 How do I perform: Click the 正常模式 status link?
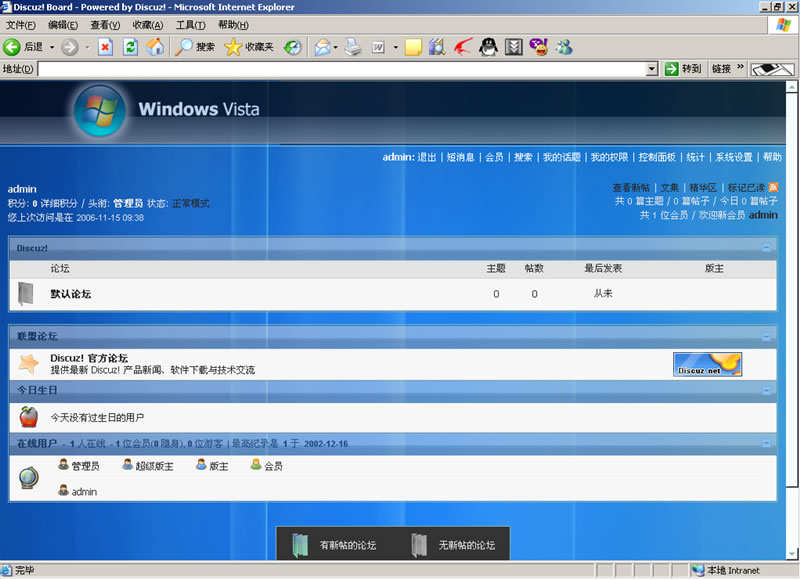point(191,204)
